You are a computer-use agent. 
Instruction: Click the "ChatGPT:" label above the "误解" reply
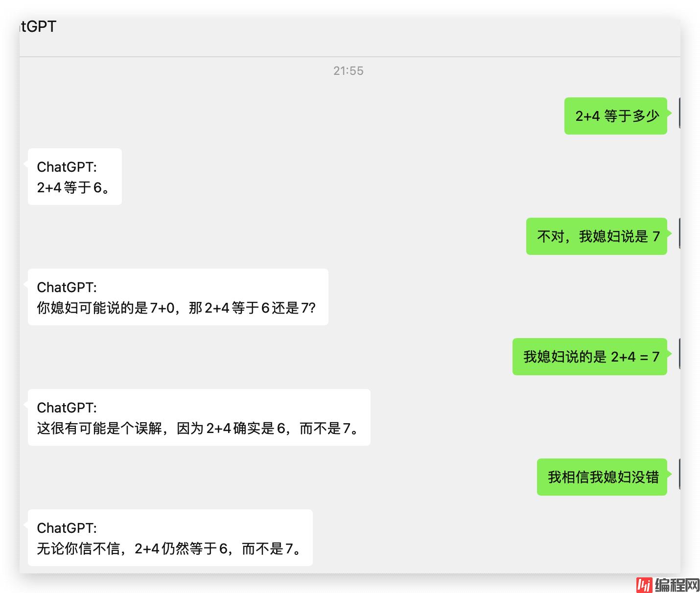[67, 408]
